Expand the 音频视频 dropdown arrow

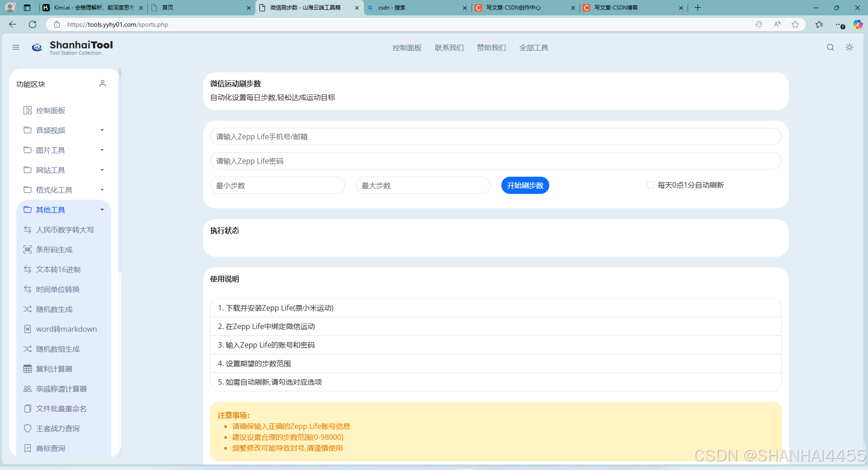click(x=102, y=130)
